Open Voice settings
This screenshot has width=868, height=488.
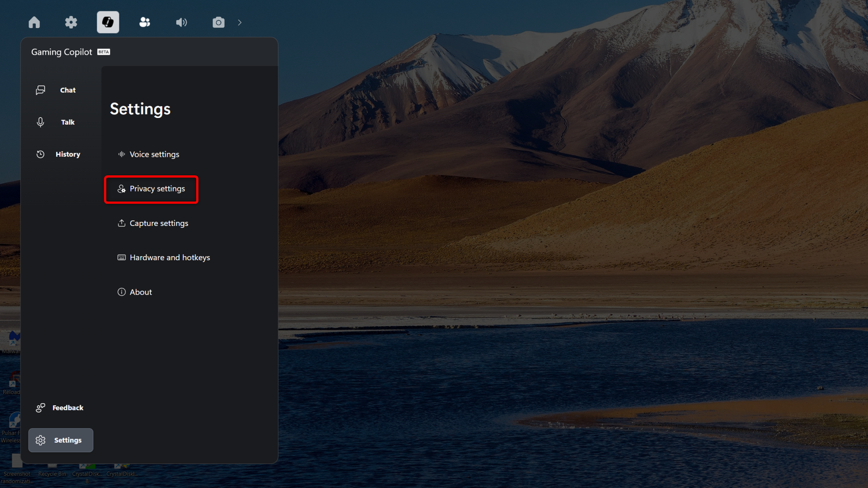(x=149, y=154)
